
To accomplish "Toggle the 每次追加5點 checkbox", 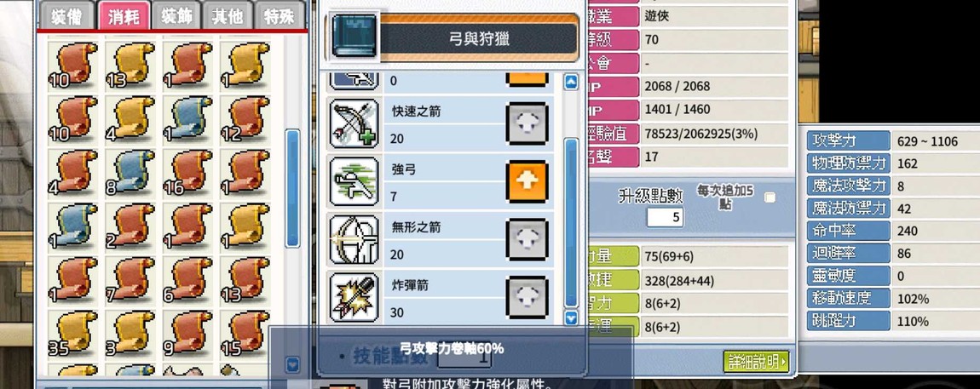I will [770, 197].
